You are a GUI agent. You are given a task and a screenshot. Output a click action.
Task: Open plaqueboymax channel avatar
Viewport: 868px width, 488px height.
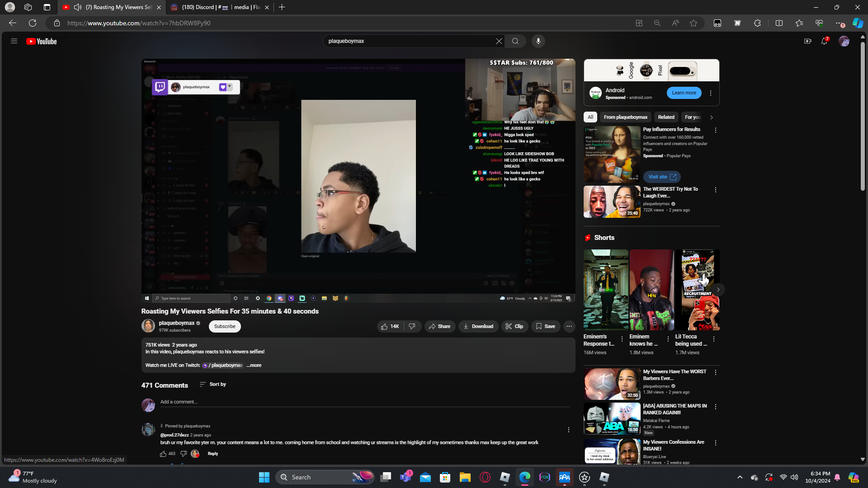click(x=148, y=326)
